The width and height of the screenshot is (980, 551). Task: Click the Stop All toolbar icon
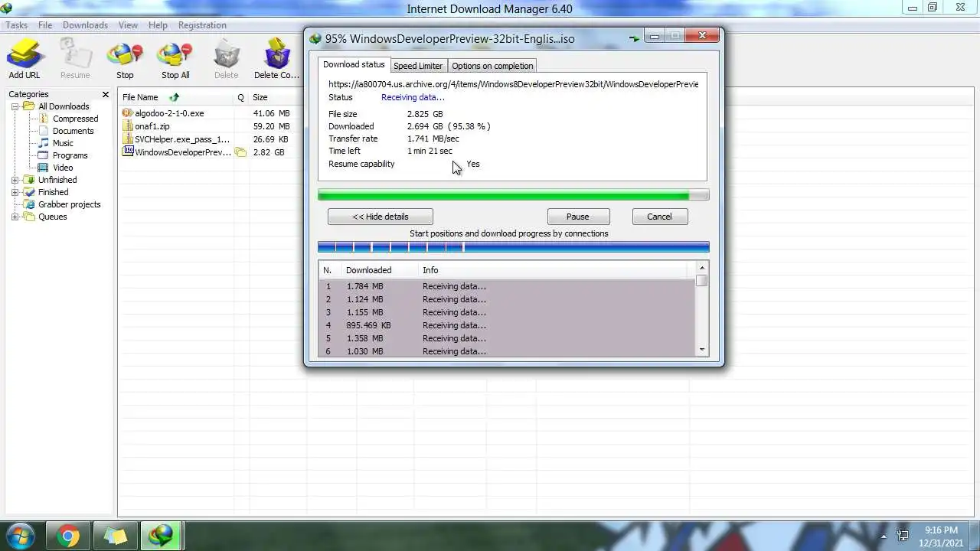[175, 60]
